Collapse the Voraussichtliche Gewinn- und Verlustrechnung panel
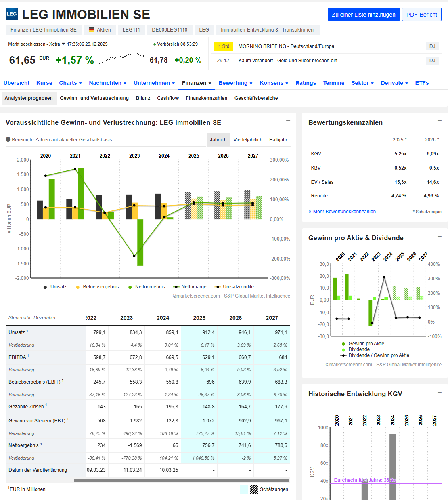The image size is (448, 500). 288,121
